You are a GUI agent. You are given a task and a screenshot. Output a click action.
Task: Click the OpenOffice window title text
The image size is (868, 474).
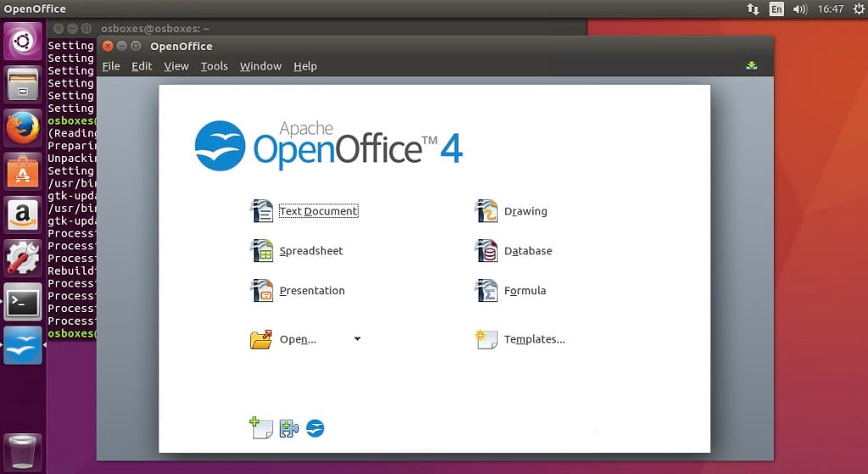[181, 46]
